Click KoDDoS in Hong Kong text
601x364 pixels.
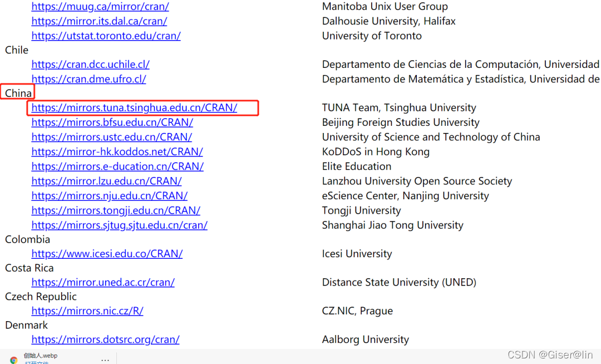pos(376,152)
